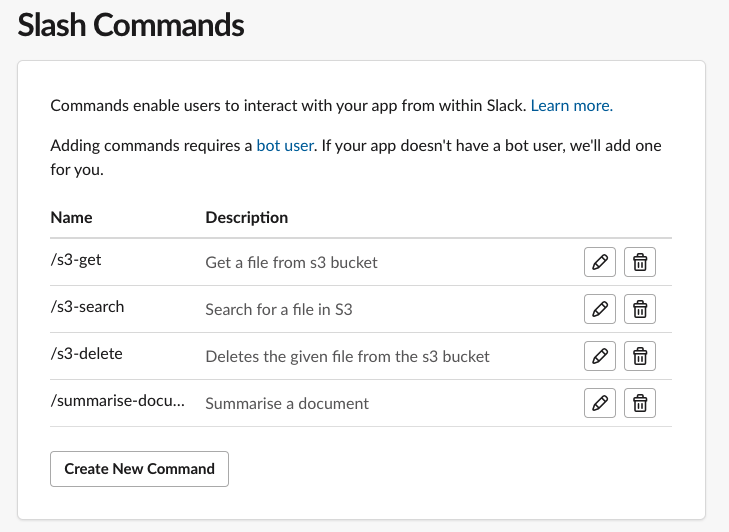Edit the /summarise-docu... command
The image size is (729, 532).
[599, 403]
